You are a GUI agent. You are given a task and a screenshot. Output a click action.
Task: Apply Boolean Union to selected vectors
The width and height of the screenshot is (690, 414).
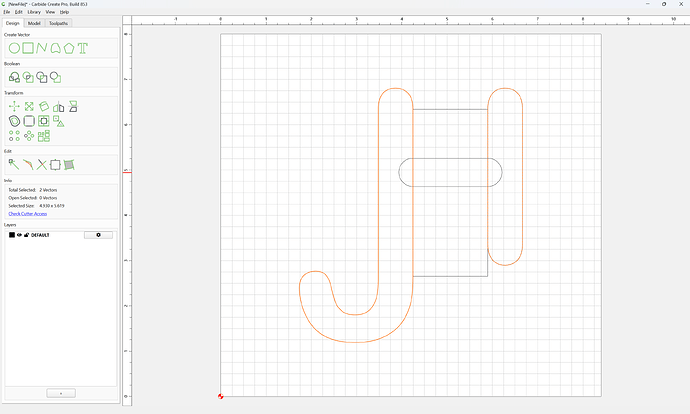tap(14, 77)
